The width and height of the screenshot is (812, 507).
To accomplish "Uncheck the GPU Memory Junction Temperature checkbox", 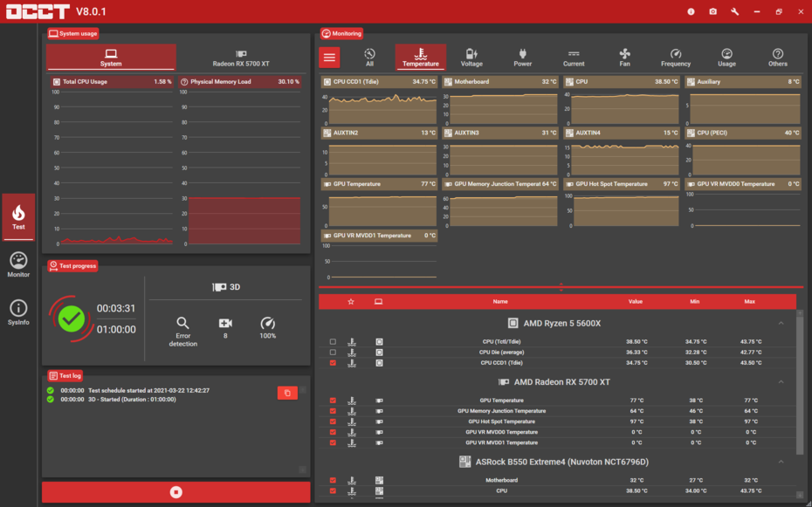I will [x=333, y=411].
